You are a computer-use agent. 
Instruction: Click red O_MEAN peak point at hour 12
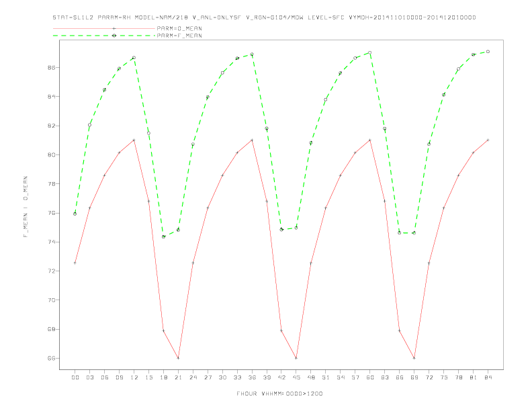click(134, 140)
